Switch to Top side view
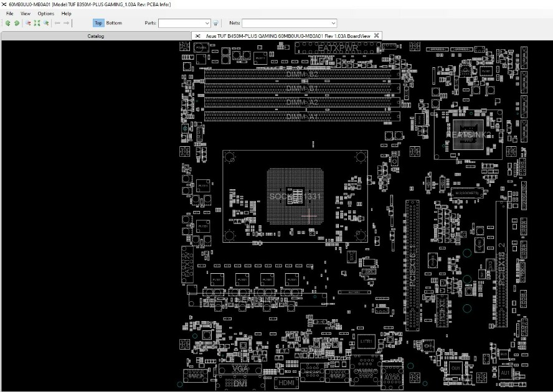The image size is (553, 392). (x=98, y=23)
